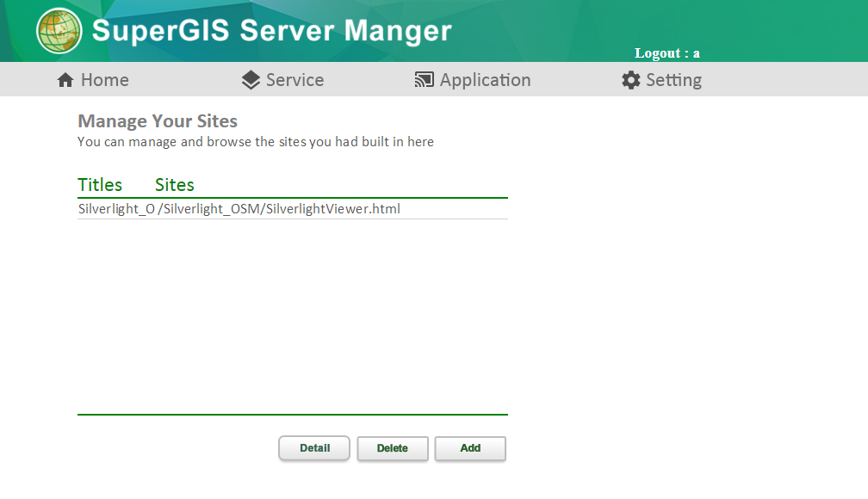Open the Setting menu label
The width and height of the screenshot is (868, 499).
pyautogui.click(x=673, y=80)
